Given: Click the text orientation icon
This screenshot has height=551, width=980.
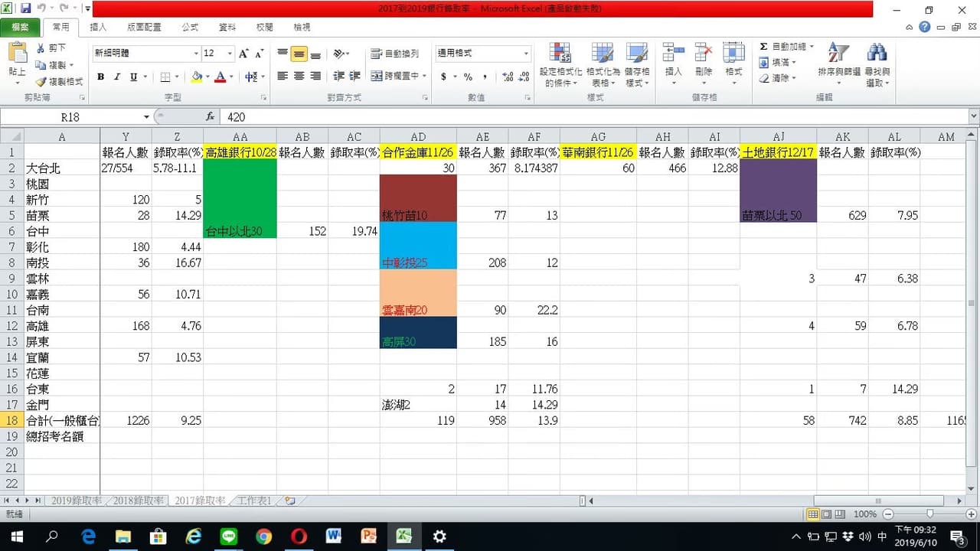Looking at the screenshot, I should tap(339, 54).
